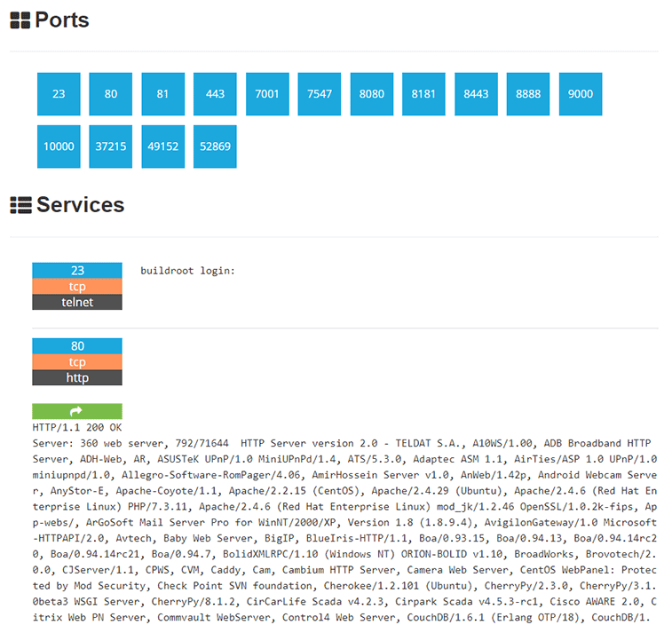
Task: Click 'Cambium HTTP Server' text
Action: [x=338, y=570]
